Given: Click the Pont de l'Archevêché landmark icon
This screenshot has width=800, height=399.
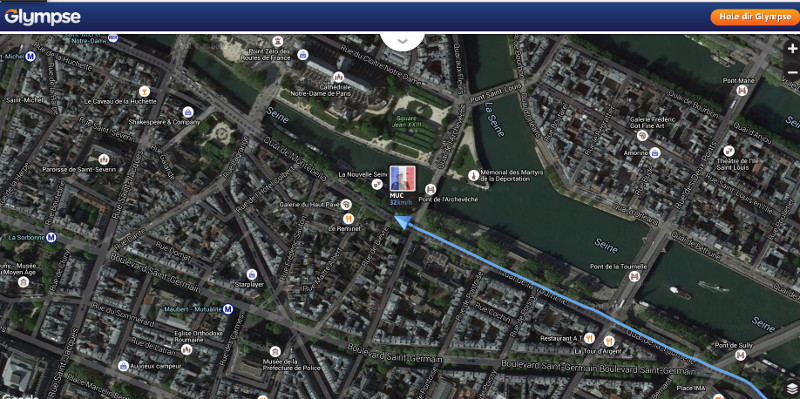Looking at the screenshot, I should coord(431,189).
